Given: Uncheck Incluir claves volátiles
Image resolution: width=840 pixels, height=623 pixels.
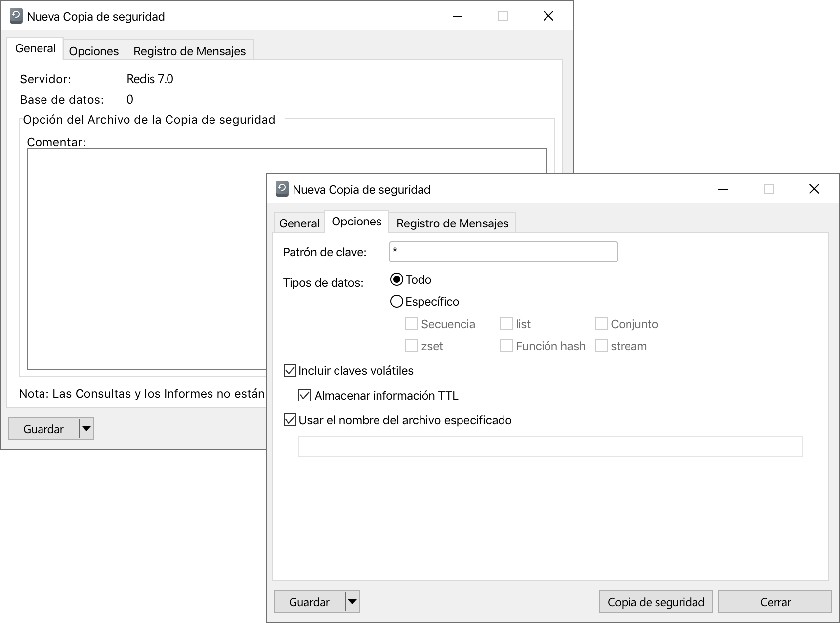Looking at the screenshot, I should [289, 370].
